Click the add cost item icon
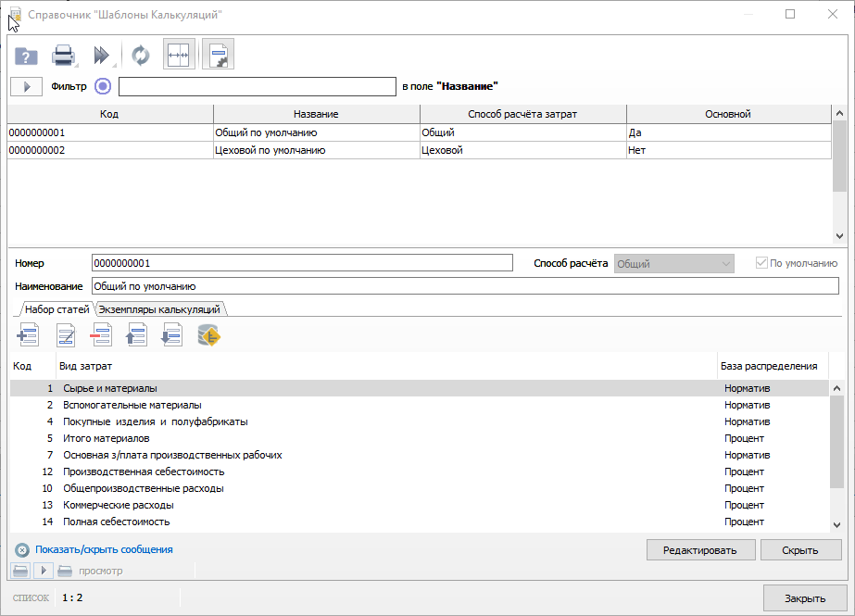The width and height of the screenshot is (855, 616). point(28,335)
